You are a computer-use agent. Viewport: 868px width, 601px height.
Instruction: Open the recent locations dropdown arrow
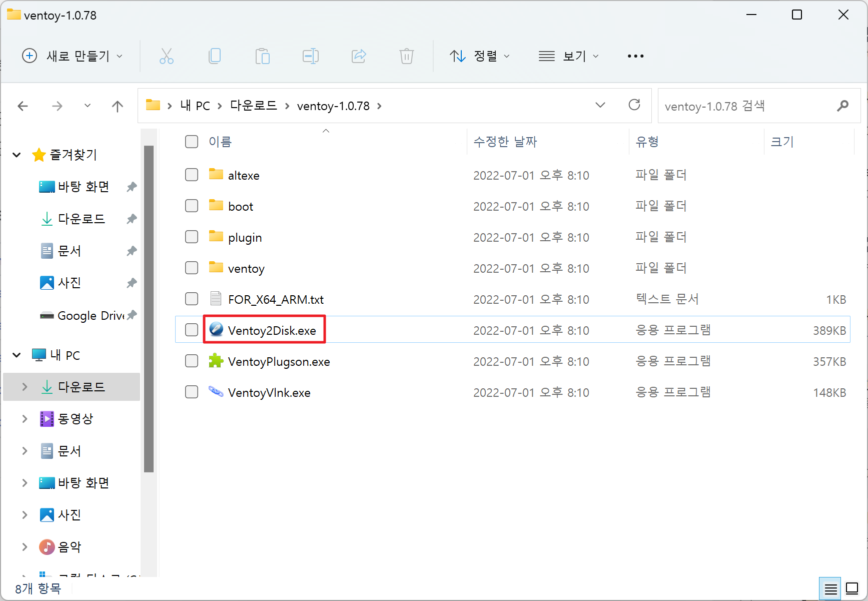88,106
